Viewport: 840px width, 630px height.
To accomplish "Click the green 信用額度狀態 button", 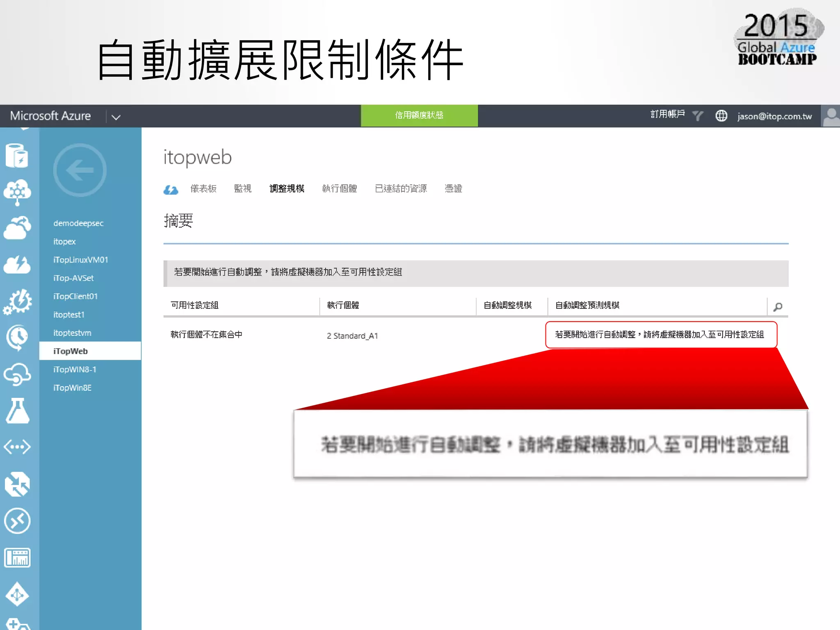I will (x=419, y=116).
